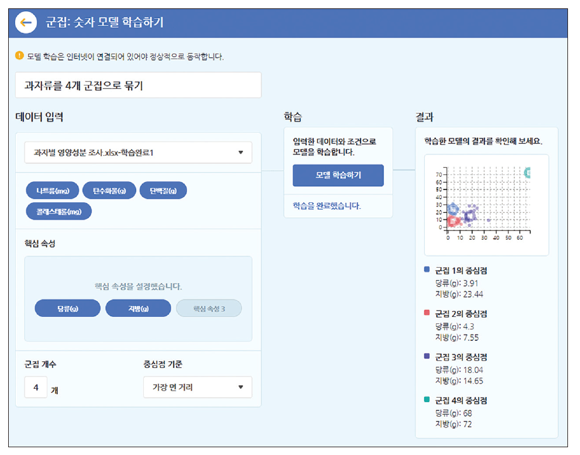
Task: Remove 지방(g) from core attributes
Action: coord(138,309)
